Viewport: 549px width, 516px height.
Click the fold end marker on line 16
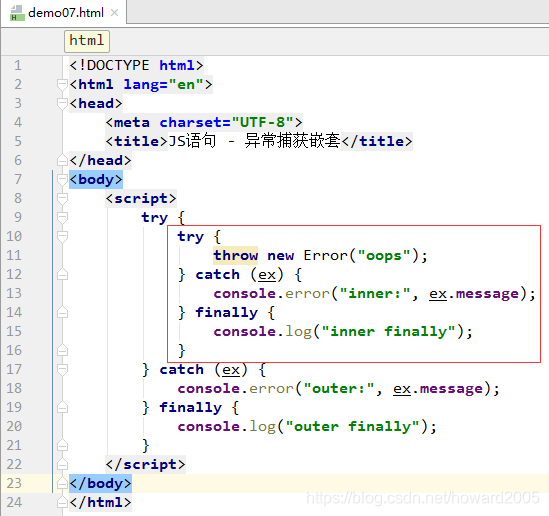[62, 350]
